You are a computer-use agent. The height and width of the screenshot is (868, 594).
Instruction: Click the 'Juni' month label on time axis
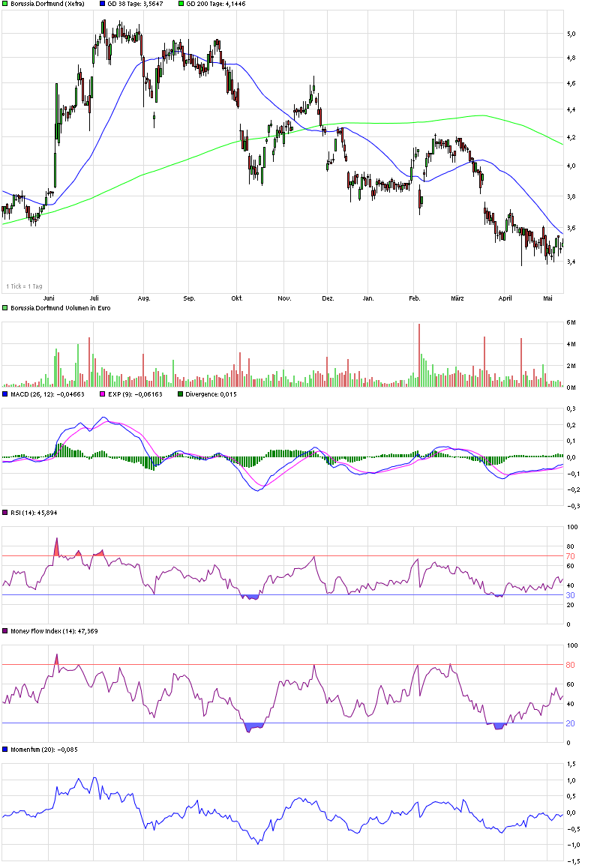[x=49, y=298]
